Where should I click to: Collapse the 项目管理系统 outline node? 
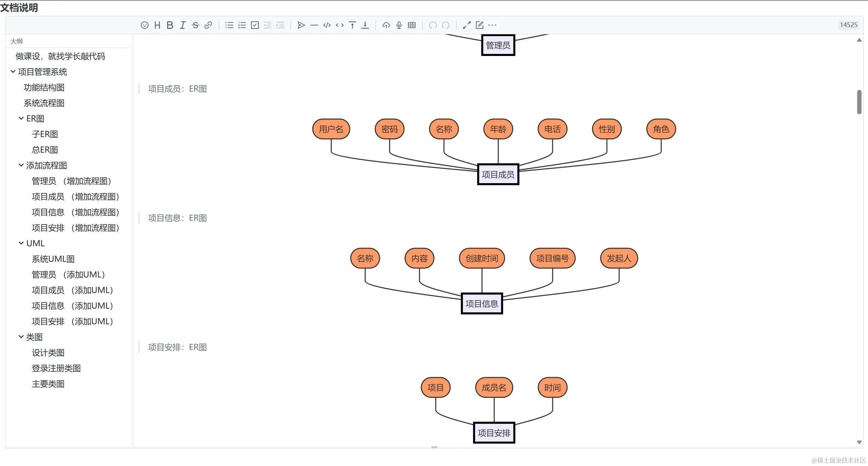[x=13, y=72]
